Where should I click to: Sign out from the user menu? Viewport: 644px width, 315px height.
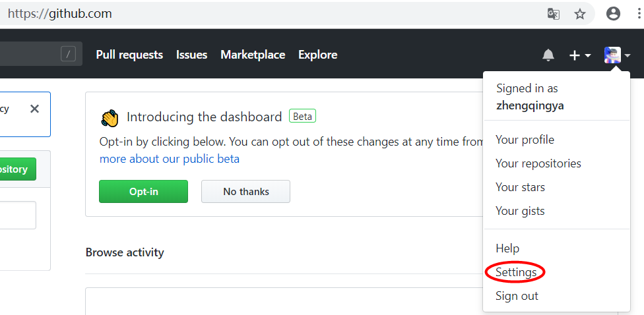pos(517,296)
